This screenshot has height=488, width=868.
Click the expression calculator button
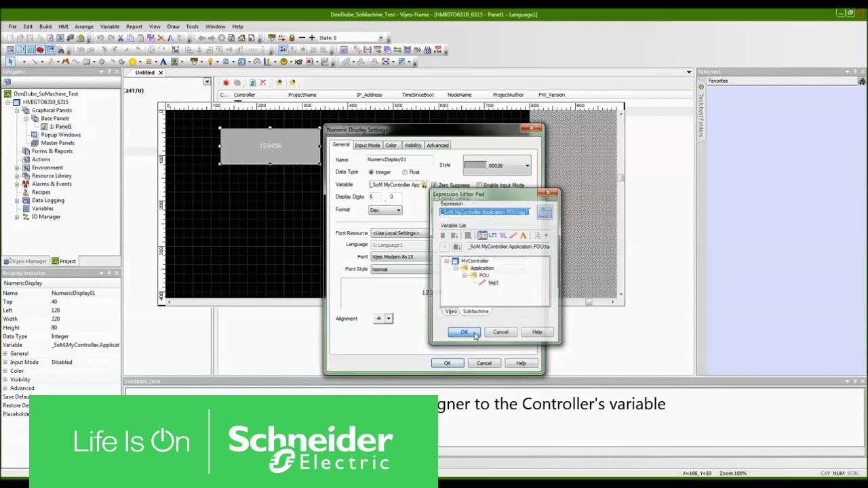click(545, 213)
